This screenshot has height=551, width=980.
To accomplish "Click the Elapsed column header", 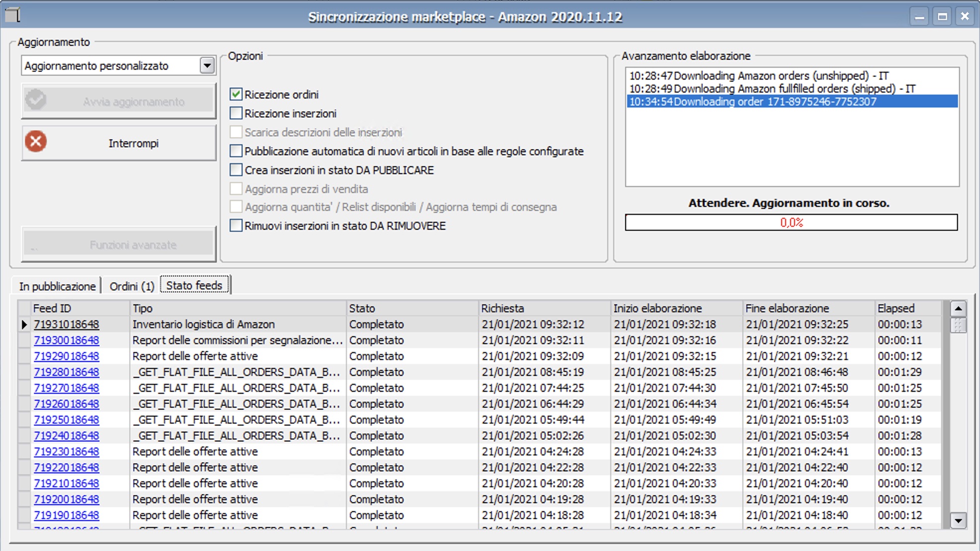I will [908, 308].
